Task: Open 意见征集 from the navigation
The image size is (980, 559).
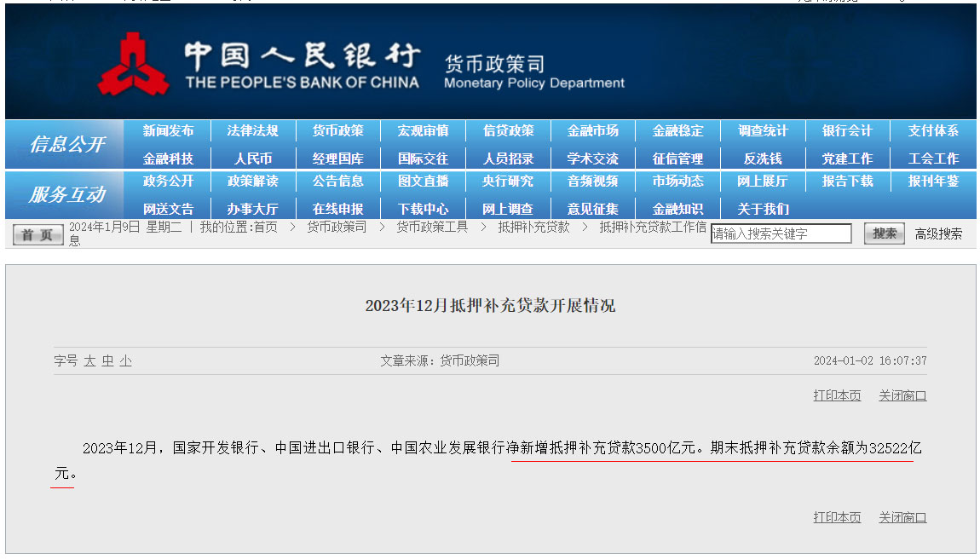Action: (593, 209)
